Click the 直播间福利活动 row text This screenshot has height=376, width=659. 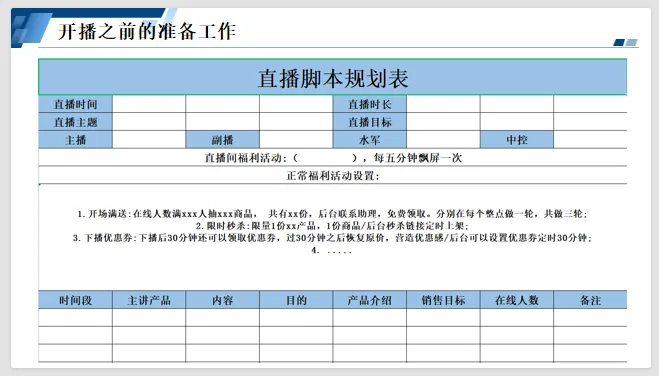tap(332, 158)
